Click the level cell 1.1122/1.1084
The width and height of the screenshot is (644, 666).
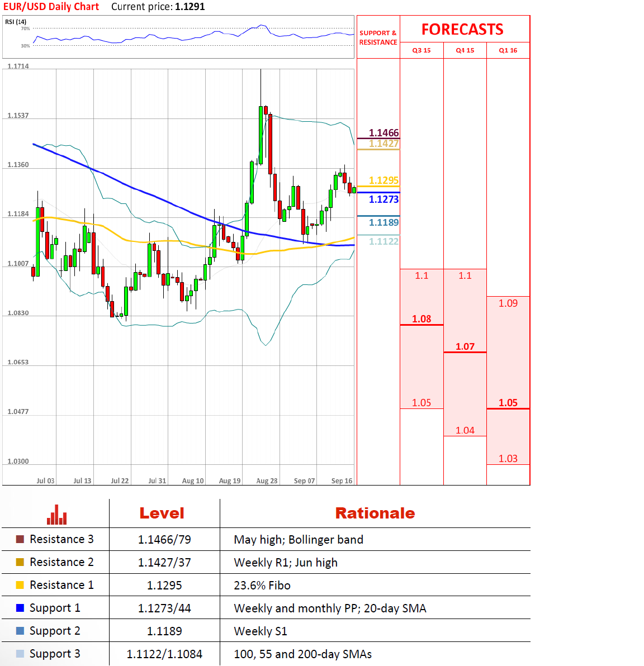[x=164, y=654]
